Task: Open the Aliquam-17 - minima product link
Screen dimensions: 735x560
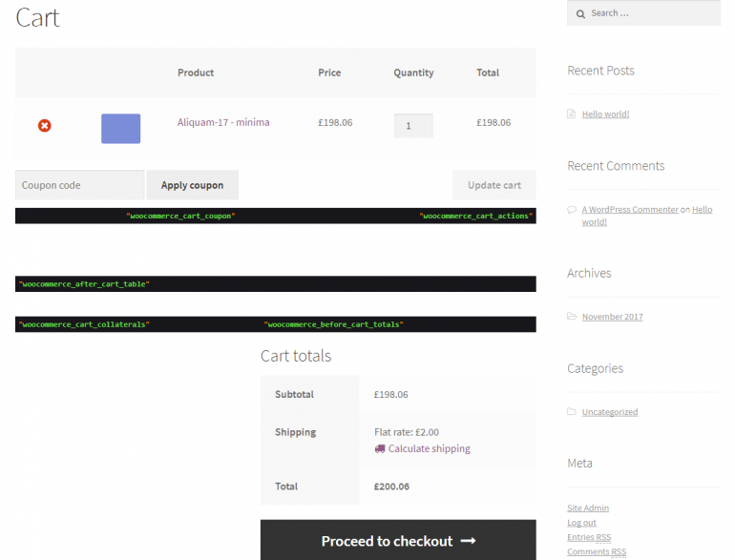Action: [x=223, y=122]
